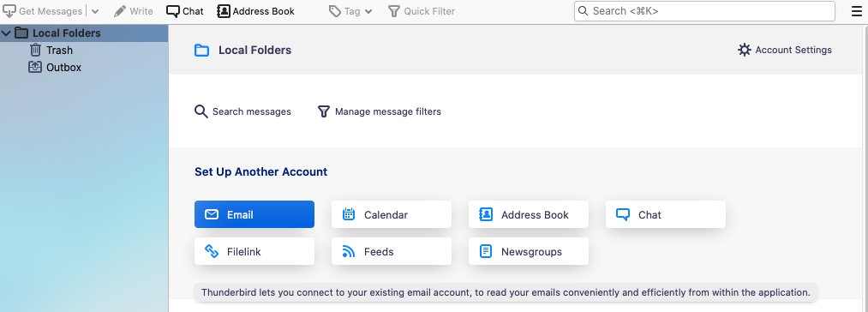Click the Get Messages download icon
Screen dimensions: 868x312
[9, 11]
